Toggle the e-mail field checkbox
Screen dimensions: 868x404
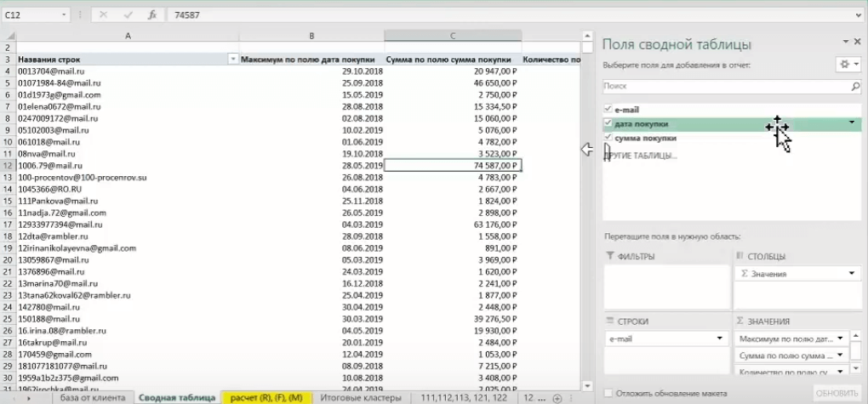tap(608, 110)
